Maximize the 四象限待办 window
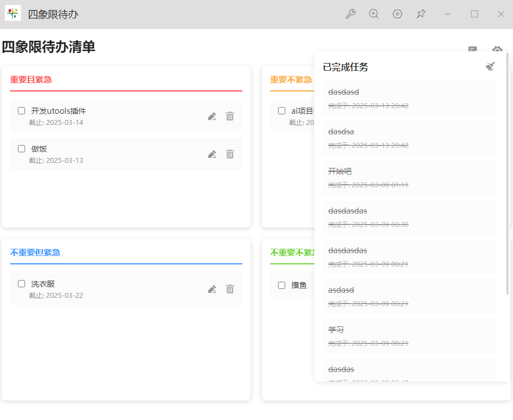 [x=474, y=14]
